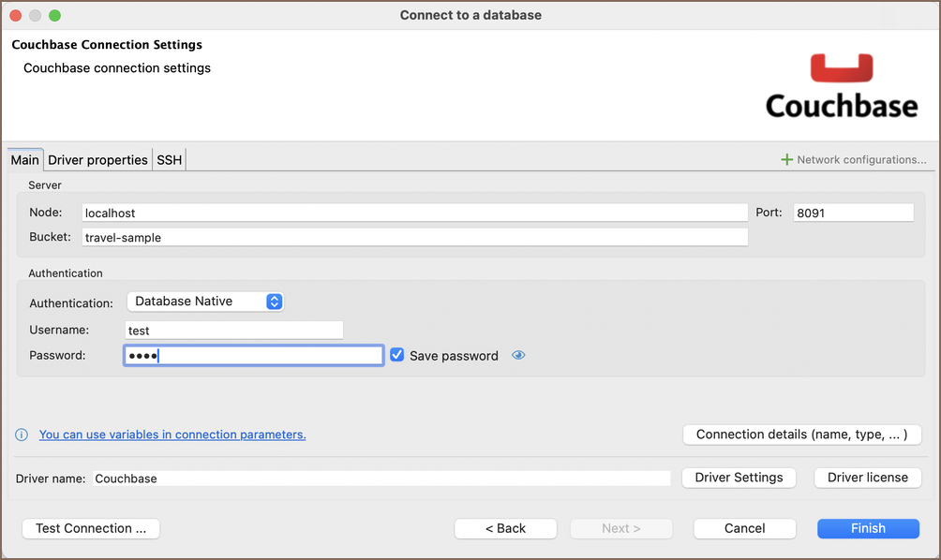Viewport: 941px width, 560px height.
Task: Open Driver Settings
Action: [x=739, y=478]
